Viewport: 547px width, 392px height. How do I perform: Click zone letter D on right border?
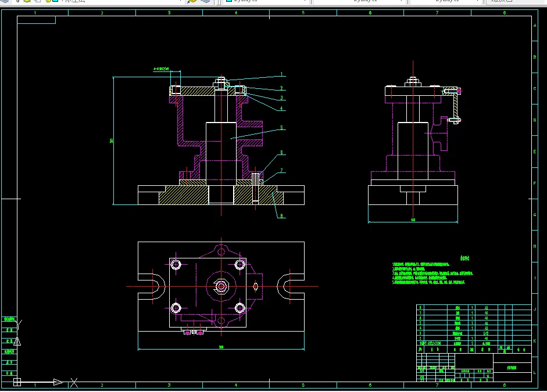pos(535,120)
